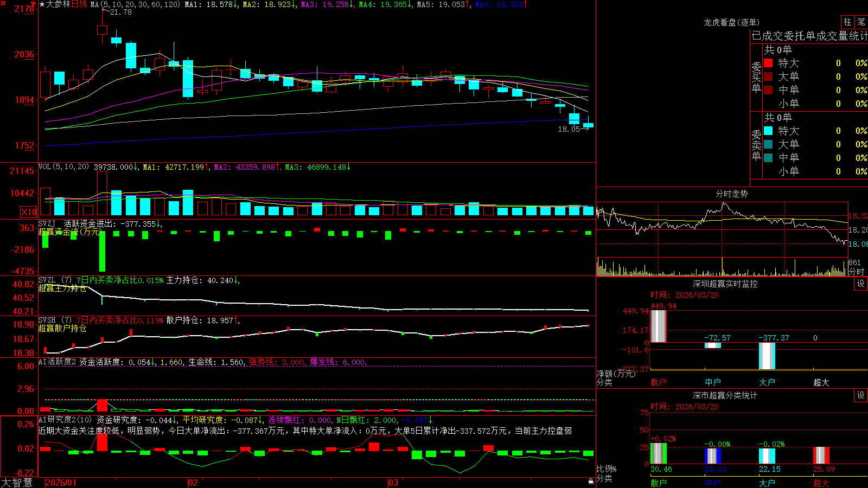Click the 1752 price axis label
868x488 pixels.
[24, 145]
